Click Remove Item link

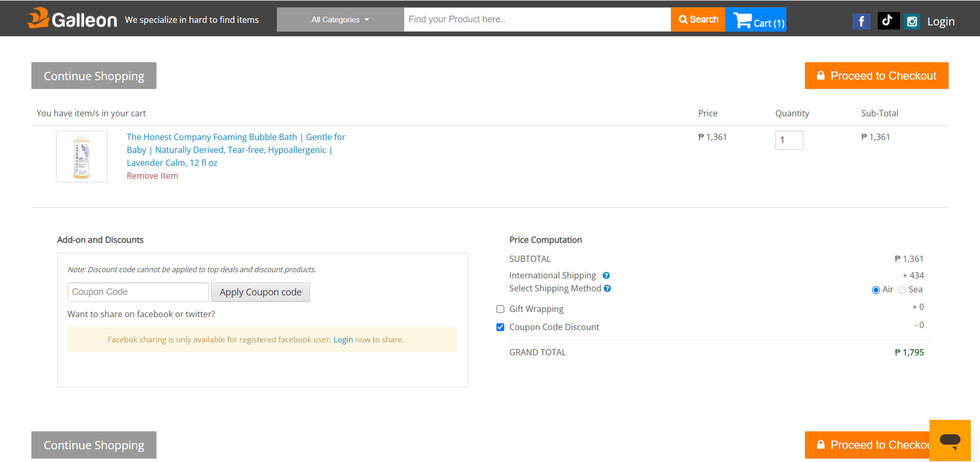[x=152, y=175]
